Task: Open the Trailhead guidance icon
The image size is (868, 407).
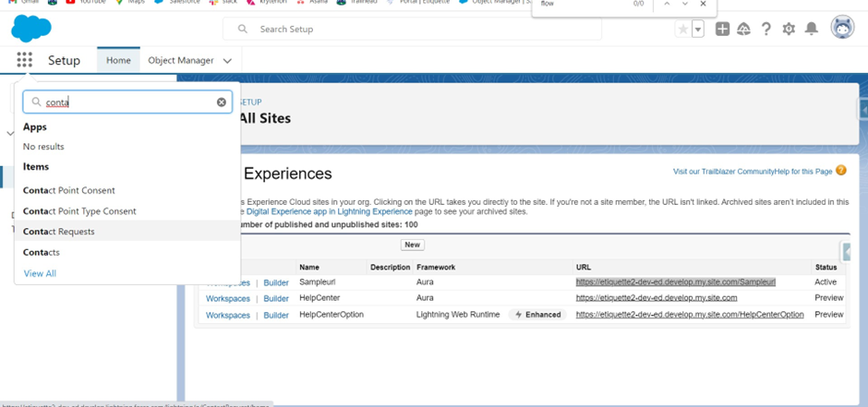Action: [744, 30]
